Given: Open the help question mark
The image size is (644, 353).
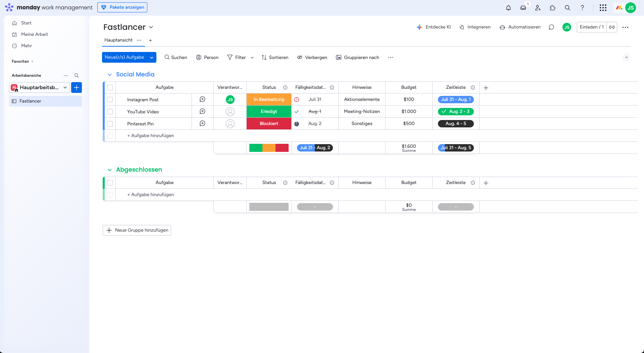Looking at the screenshot, I should (x=582, y=8).
